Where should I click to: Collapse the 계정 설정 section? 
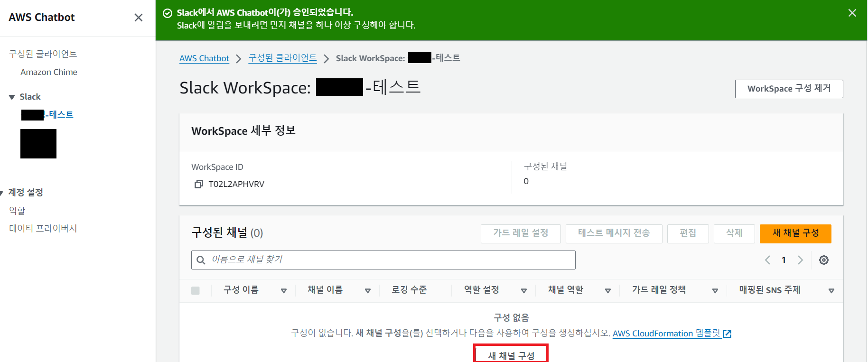(1, 193)
